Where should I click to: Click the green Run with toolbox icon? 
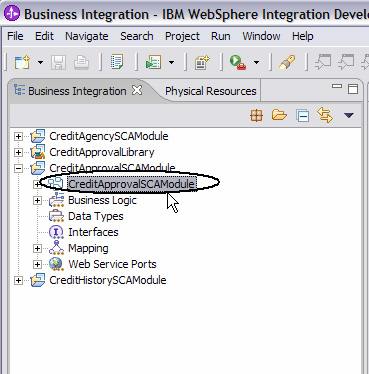pyautogui.click(x=238, y=62)
